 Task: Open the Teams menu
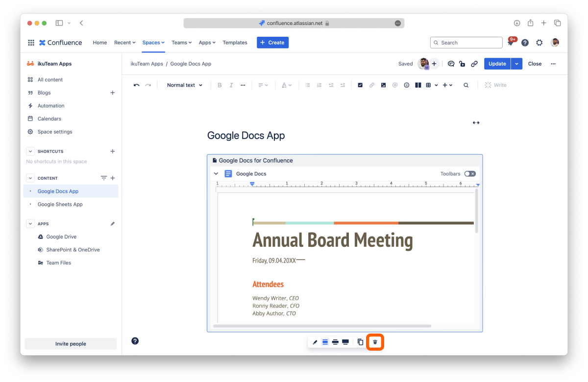pyautogui.click(x=181, y=43)
